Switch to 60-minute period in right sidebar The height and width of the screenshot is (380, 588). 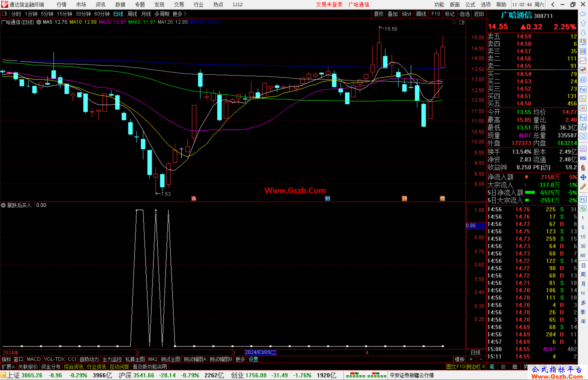click(583, 256)
